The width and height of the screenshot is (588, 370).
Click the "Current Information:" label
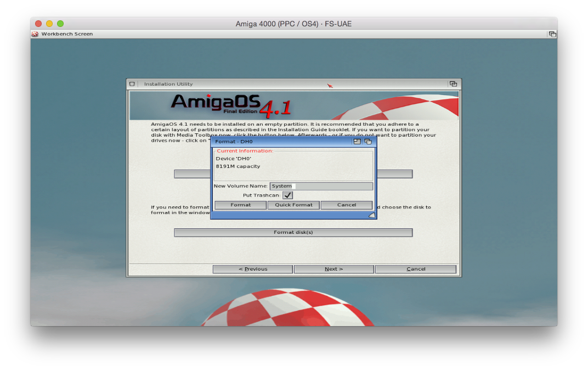point(245,151)
